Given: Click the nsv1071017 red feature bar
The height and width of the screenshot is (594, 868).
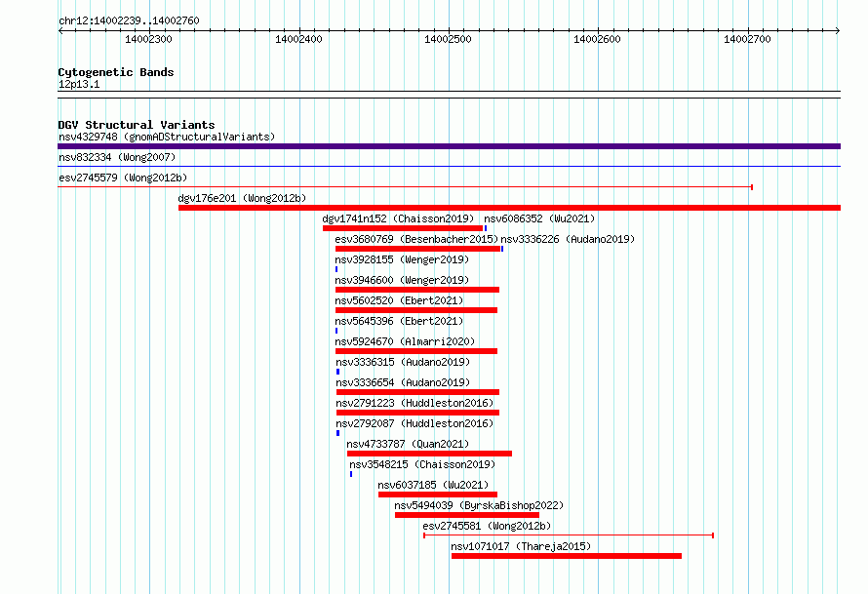Looking at the screenshot, I should pos(567,556).
